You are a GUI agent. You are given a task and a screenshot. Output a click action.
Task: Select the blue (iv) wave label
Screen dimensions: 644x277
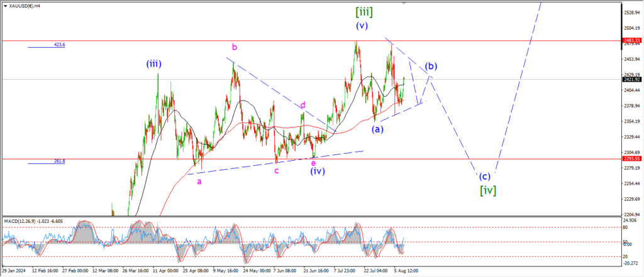tap(318, 171)
